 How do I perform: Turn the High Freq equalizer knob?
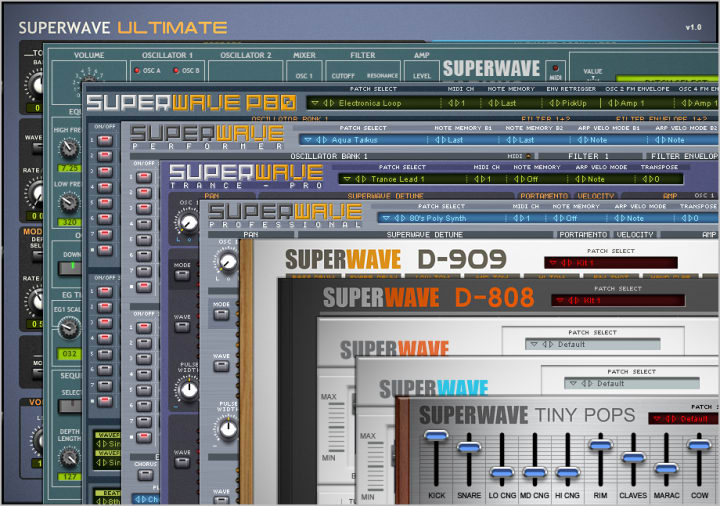(69, 148)
